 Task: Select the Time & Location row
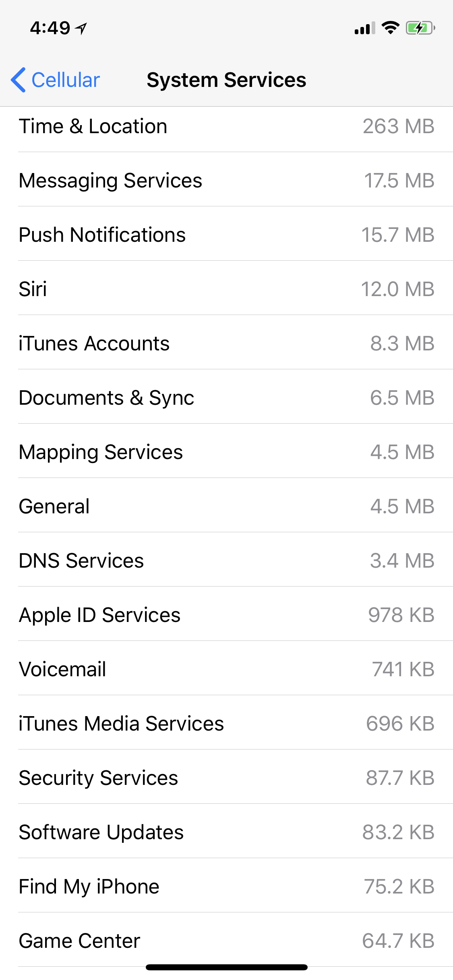click(226, 126)
